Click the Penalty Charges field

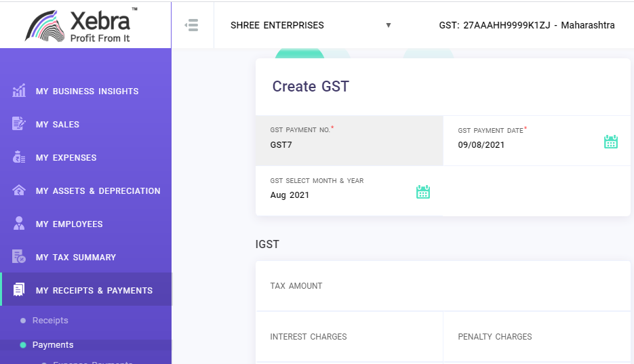tap(536, 337)
